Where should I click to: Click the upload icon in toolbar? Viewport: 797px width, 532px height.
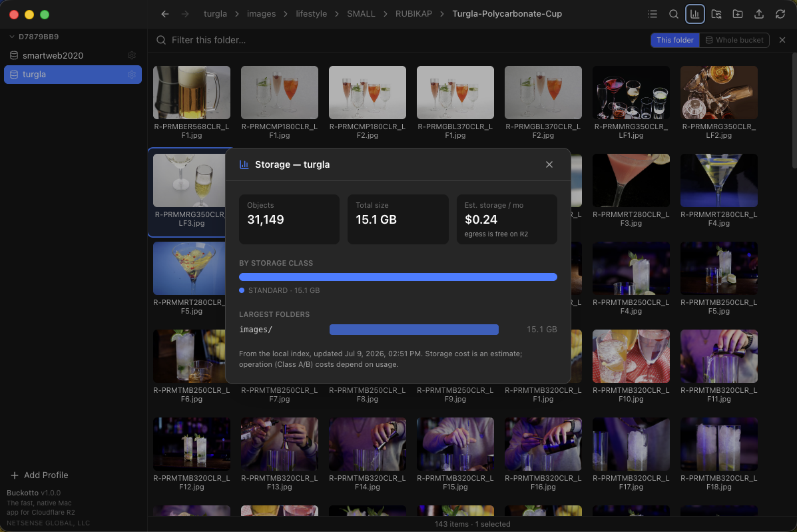759,14
